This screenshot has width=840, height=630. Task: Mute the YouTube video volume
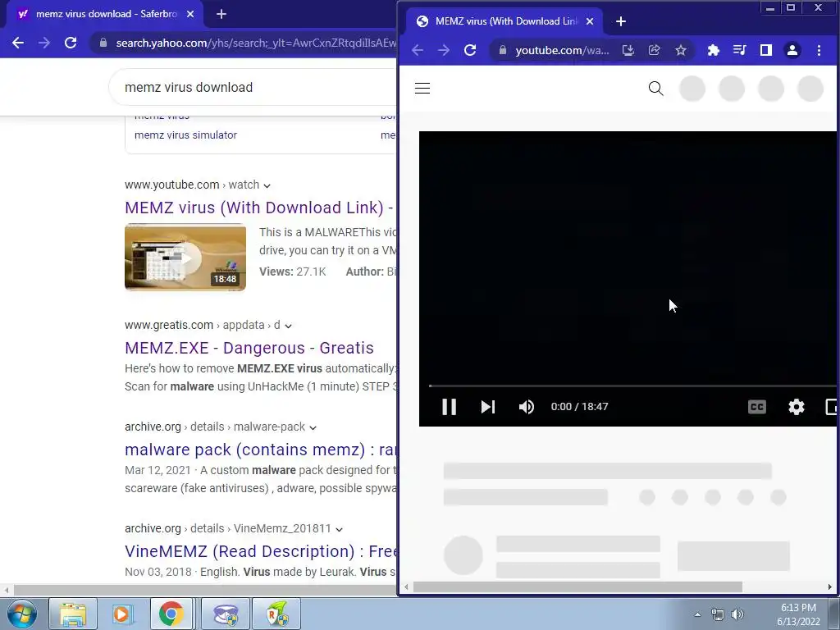coord(526,407)
